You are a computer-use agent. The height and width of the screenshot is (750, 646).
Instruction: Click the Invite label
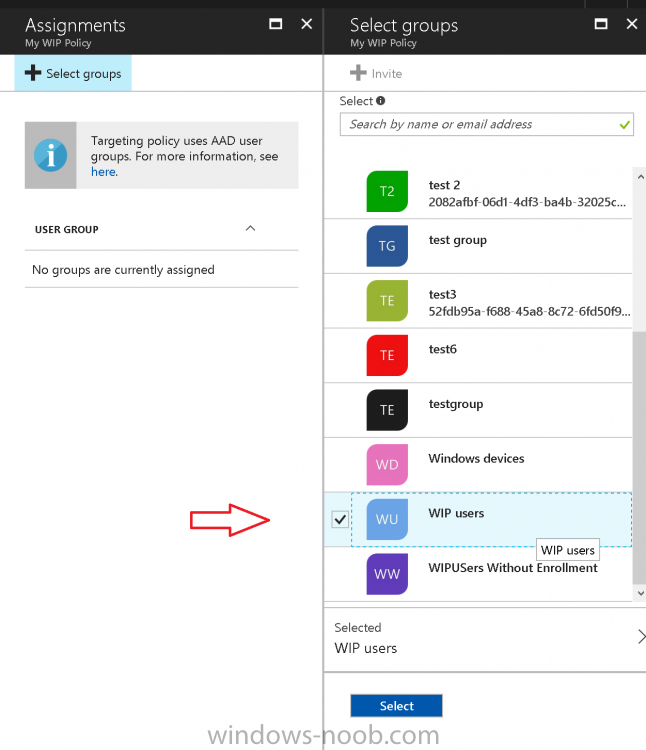click(387, 74)
